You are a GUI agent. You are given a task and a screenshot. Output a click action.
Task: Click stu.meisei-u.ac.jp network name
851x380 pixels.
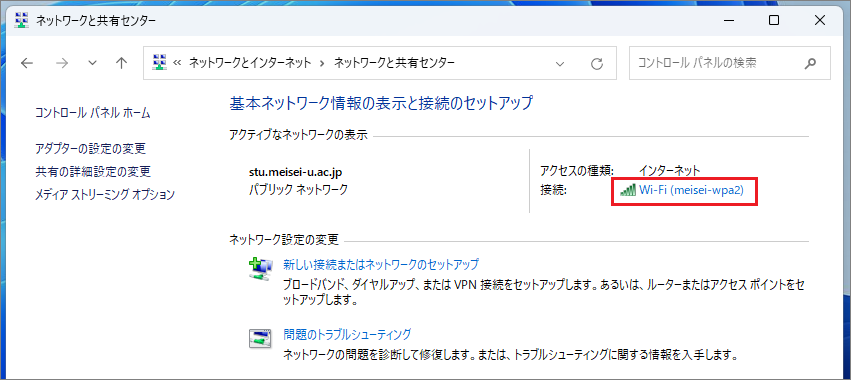pos(296,173)
